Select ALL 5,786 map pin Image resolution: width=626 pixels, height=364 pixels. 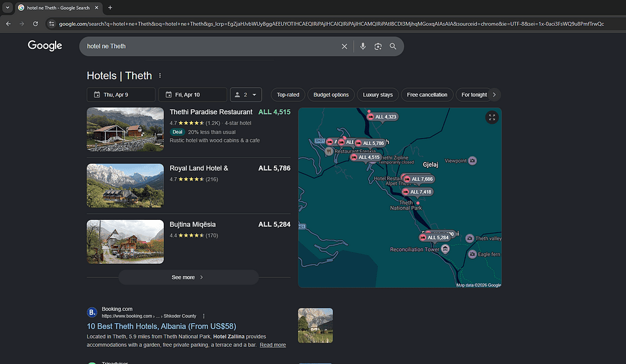370,143
